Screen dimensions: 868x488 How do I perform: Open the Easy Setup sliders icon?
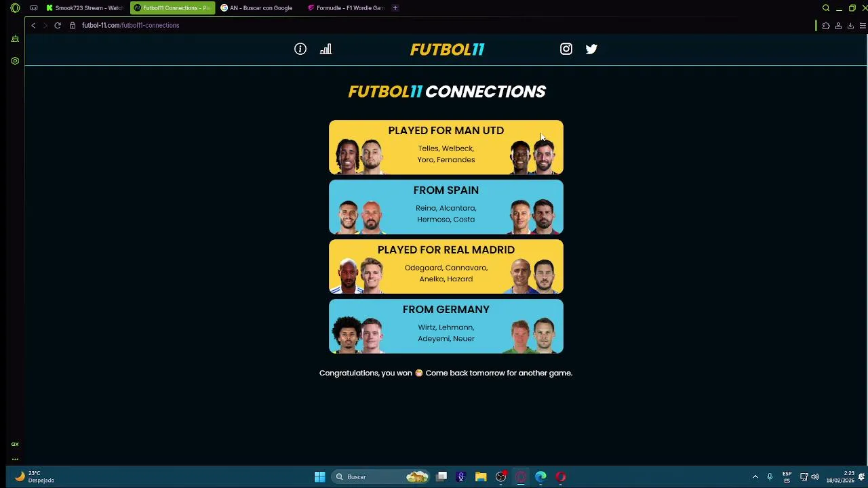(863, 26)
